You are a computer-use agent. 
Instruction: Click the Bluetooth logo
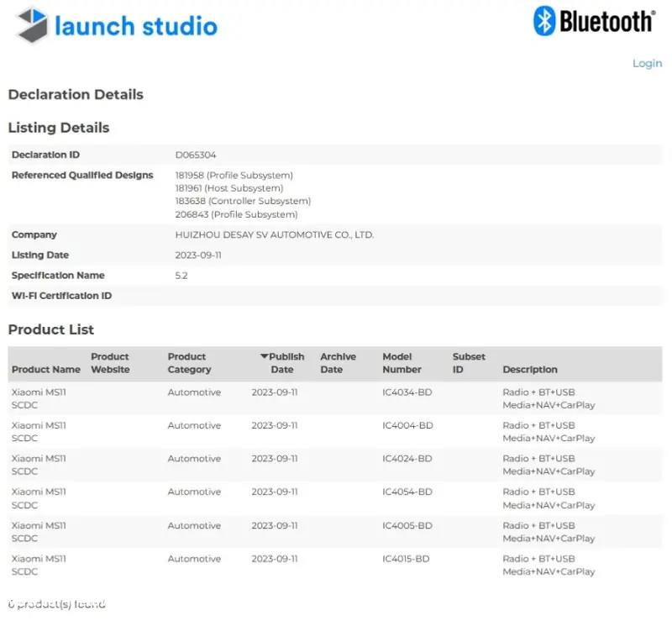pos(595,21)
